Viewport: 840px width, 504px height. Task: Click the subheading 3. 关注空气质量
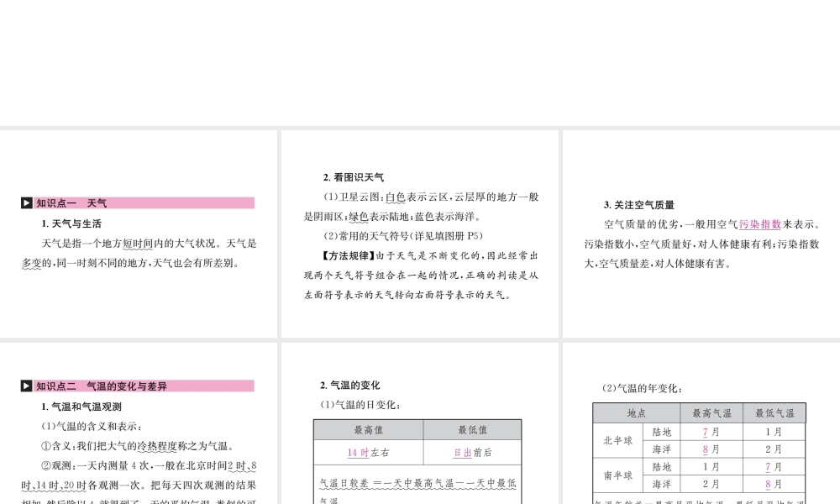pyautogui.click(x=639, y=205)
